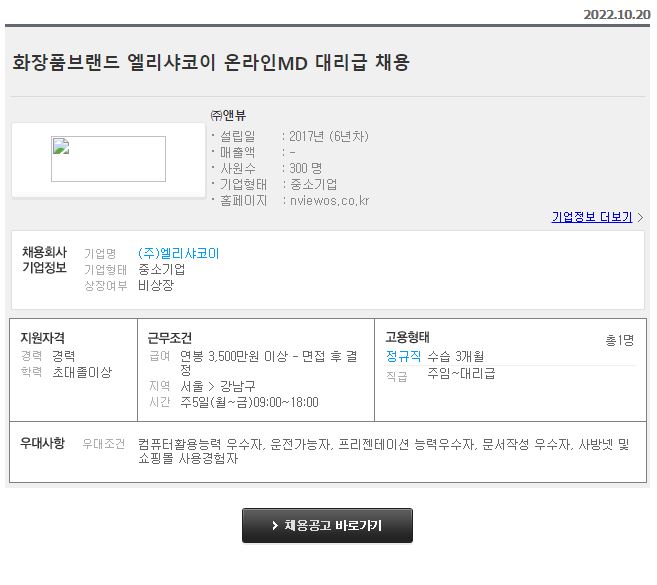Click the salary text 연봉 3,500만원 이상
The height and width of the screenshot is (585, 657).
tap(234, 356)
